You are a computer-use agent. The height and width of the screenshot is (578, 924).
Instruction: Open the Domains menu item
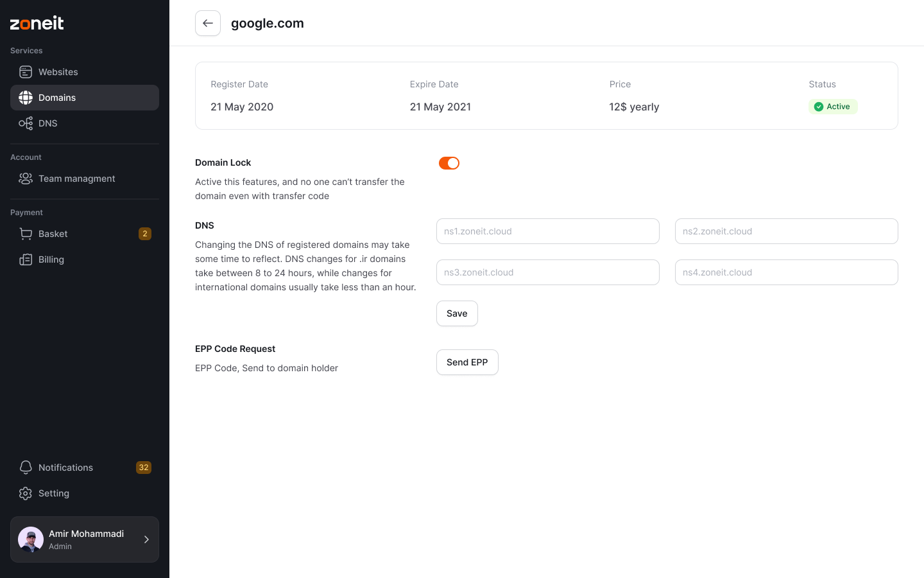tap(85, 98)
